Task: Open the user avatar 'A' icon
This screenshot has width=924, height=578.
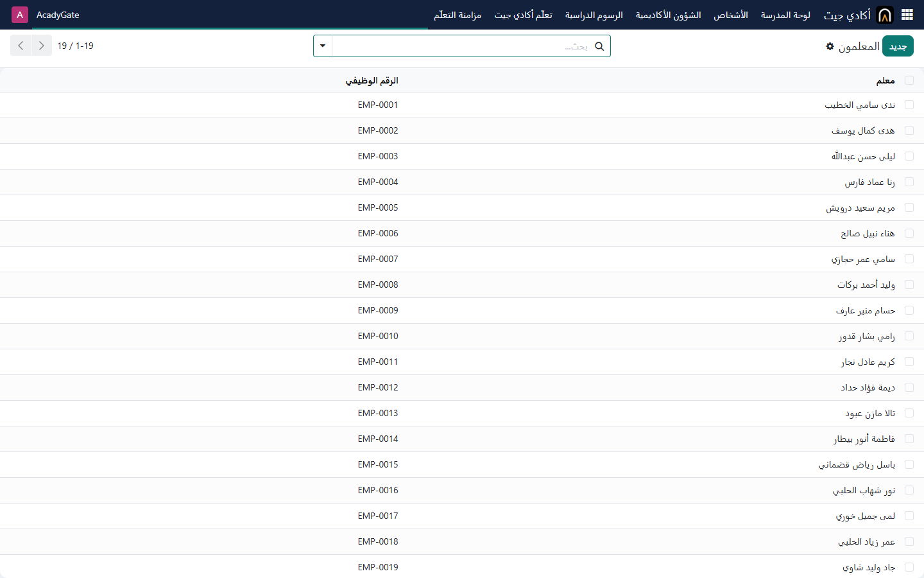Action: click(x=20, y=15)
